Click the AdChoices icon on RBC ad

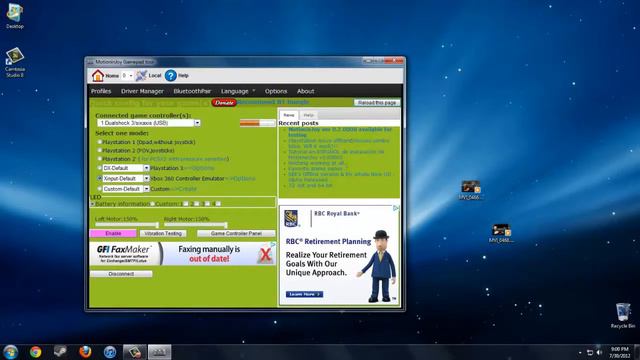coord(396,208)
